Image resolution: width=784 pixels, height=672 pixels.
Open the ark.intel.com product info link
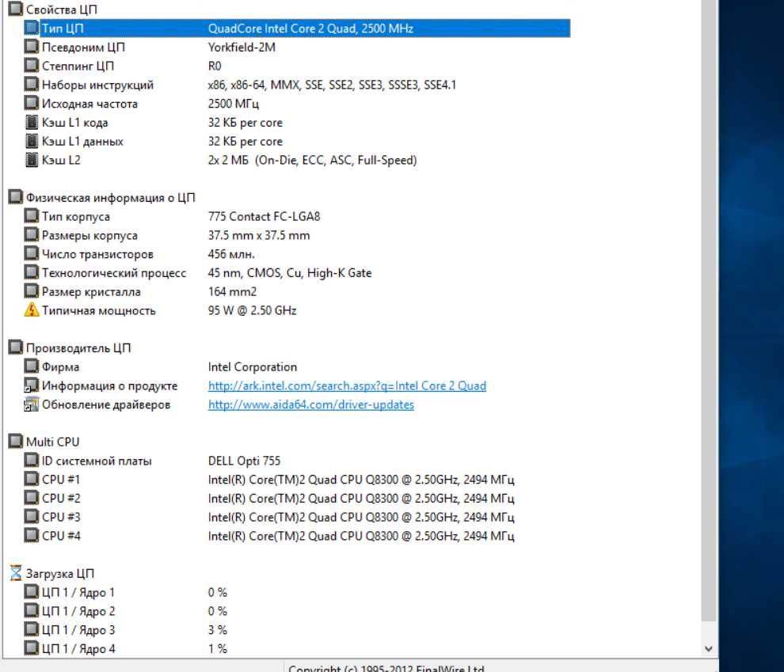[347, 385]
